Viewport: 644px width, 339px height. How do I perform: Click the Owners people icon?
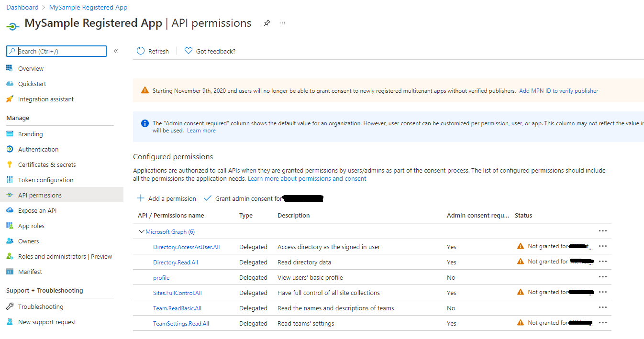(10, 241)
